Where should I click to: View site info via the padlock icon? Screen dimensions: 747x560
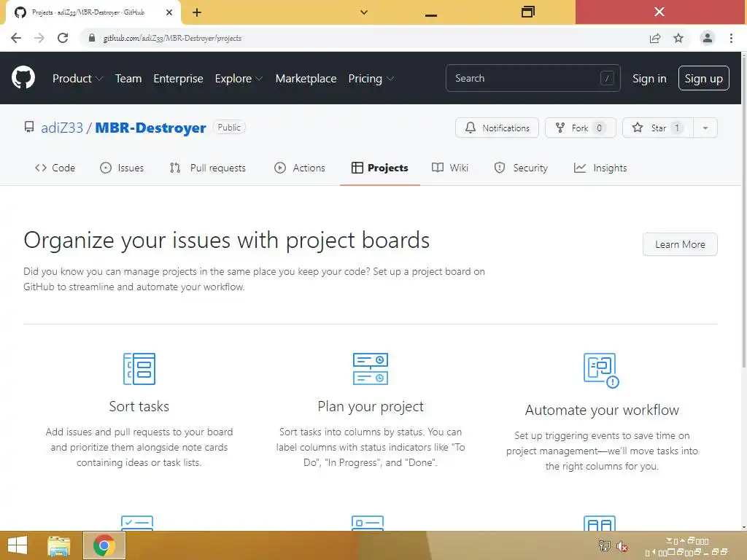(92, 38)
